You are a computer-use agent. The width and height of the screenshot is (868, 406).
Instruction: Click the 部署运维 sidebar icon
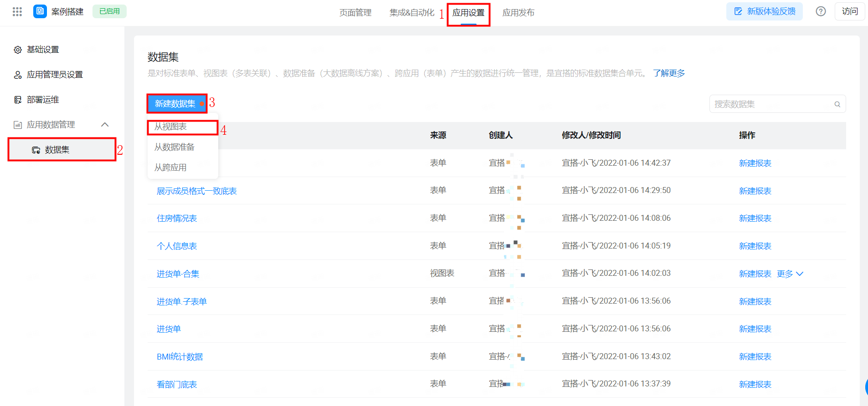click(18, 100)
